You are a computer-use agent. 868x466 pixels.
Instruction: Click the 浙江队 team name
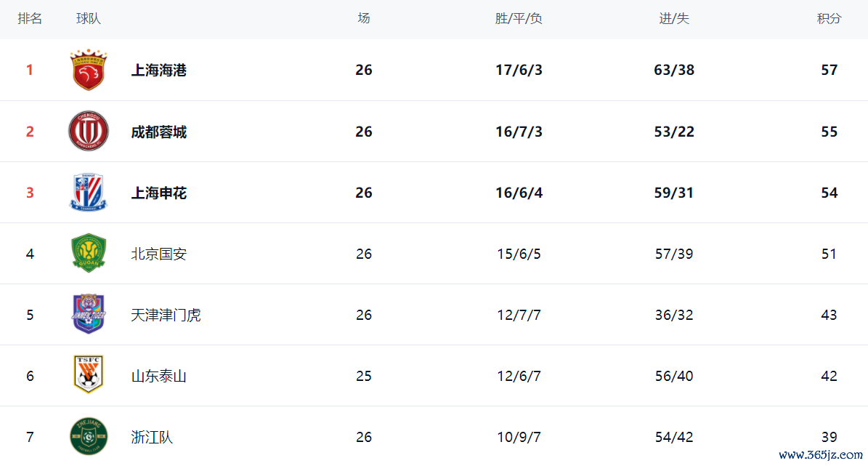tap(152, 437)
